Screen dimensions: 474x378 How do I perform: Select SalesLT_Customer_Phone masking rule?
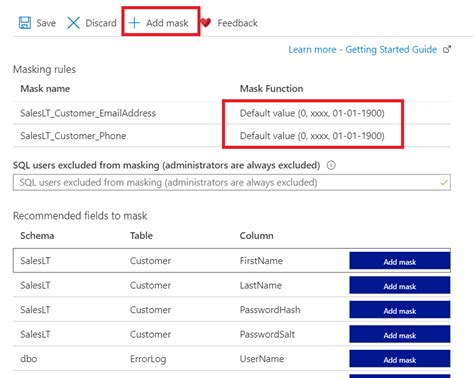pos(73,136)
